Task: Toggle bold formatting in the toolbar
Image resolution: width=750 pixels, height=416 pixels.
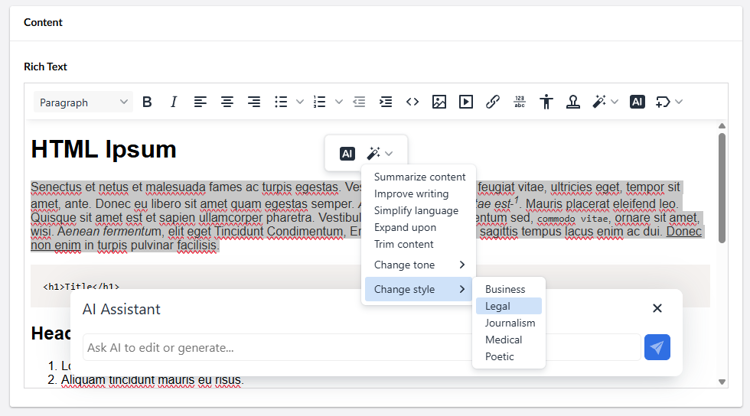Action: coord(147,102)
